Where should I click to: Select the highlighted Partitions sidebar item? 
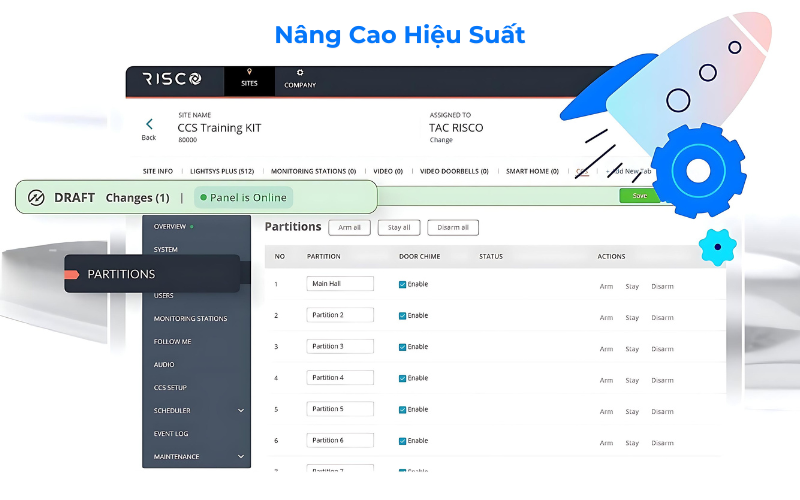(152, 274)
